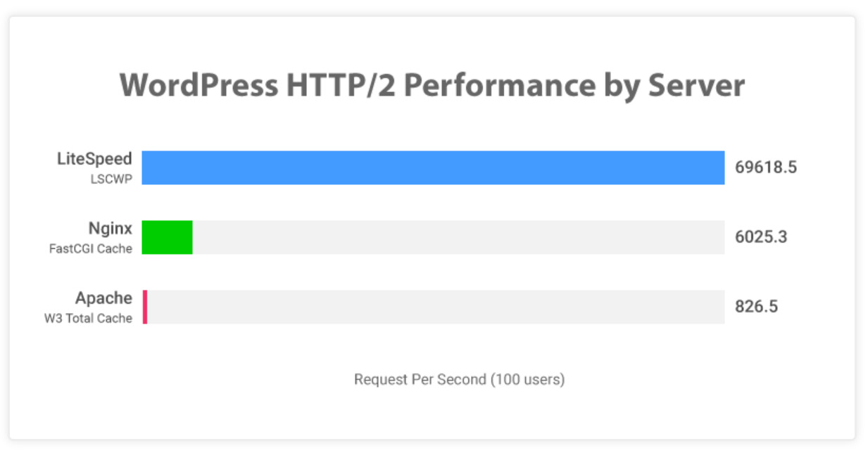The image size is (868, 453).
Task: Click the green Nginx bar
Action: point(167,237)
